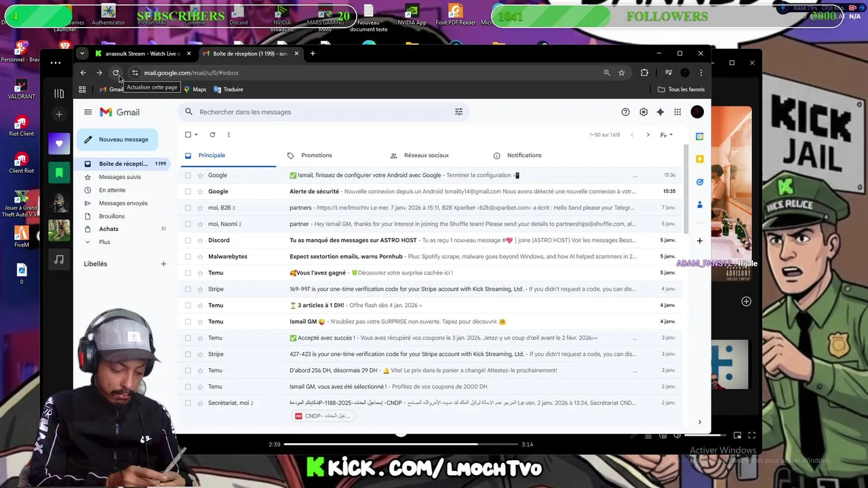
Task: Select checkbox of Alerte de sécurité email
Action: [x=188, y=191]
